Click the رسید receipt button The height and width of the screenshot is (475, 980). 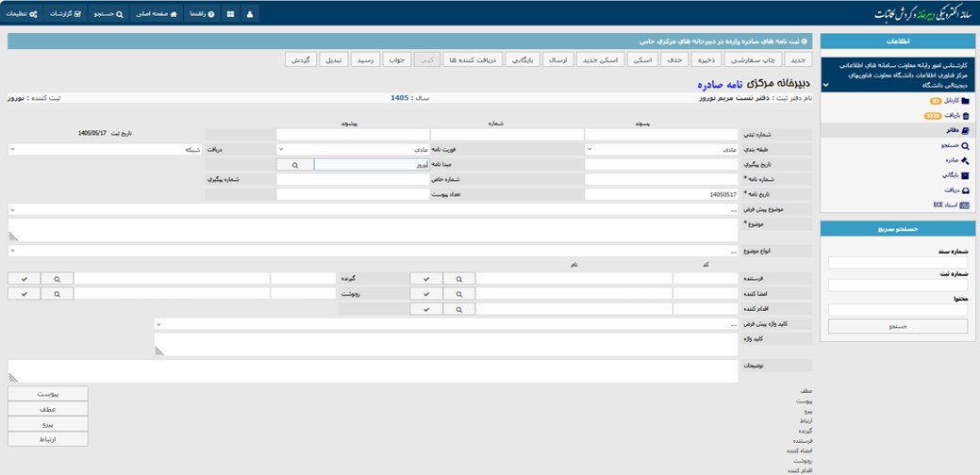pos(366,59)
